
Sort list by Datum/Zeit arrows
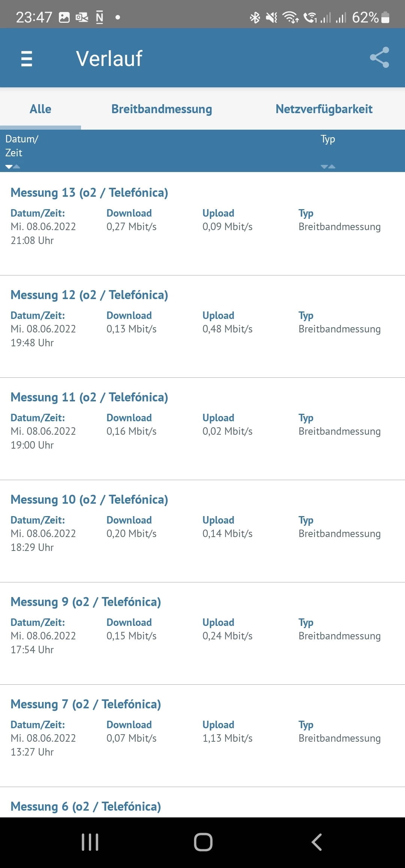(13, 167)
